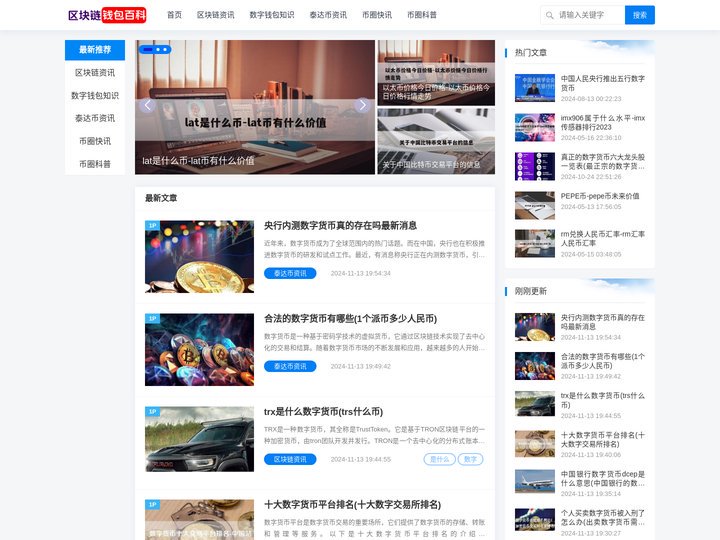This screenshot has height=540, width=720.
Task: Select 区块链资讯 in left sidebar
Action: pos(95,73)
